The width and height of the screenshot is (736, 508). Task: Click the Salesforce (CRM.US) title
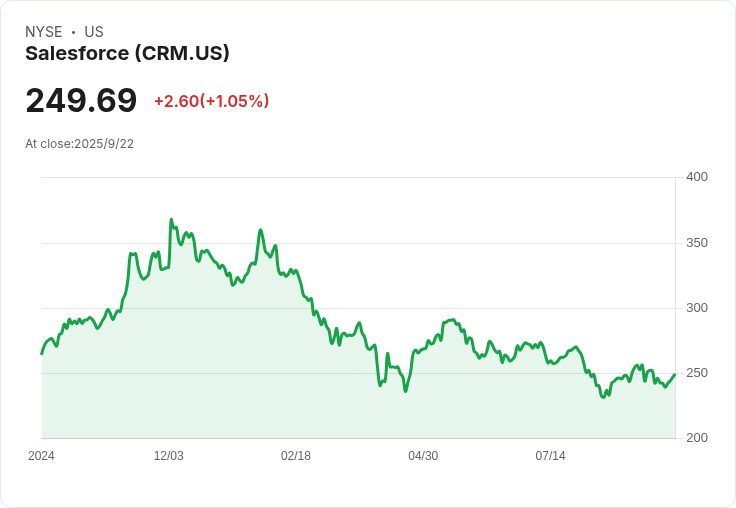point(127,53)
